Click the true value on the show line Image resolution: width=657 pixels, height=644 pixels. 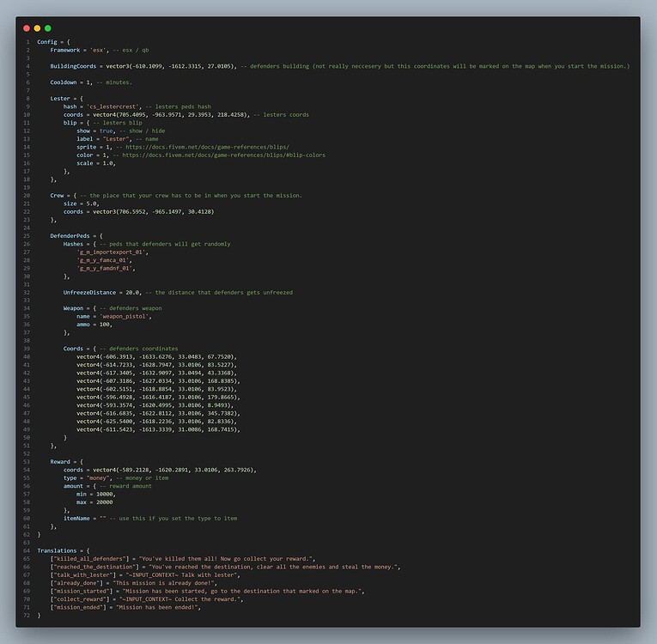(x=106, y=131)
